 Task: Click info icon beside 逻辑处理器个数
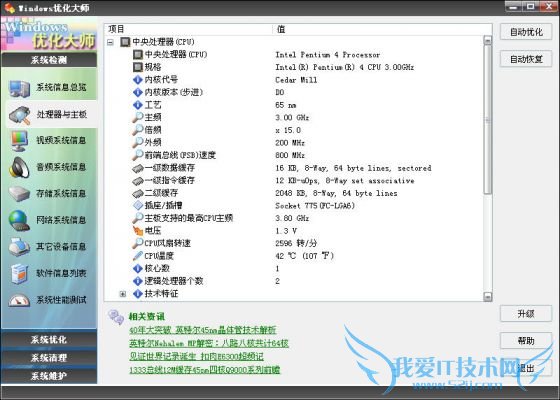tap(138, 281)
